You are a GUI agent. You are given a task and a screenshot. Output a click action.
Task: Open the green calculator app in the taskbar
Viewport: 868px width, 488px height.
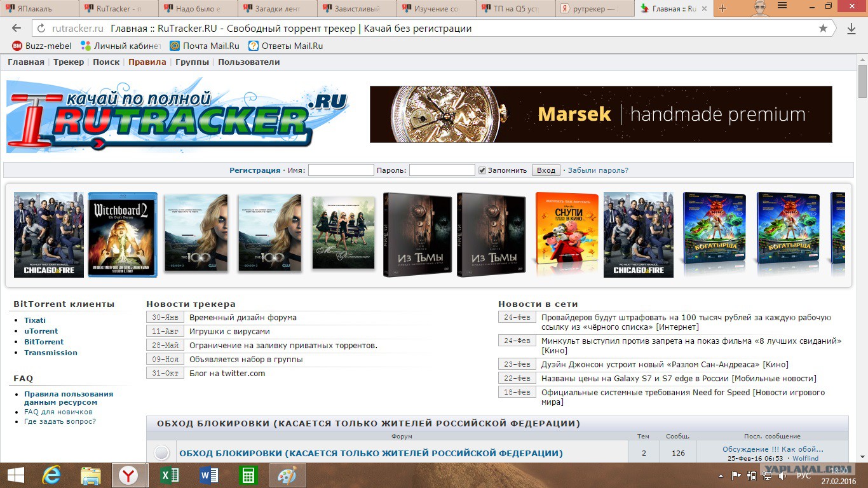click(248, 475)
